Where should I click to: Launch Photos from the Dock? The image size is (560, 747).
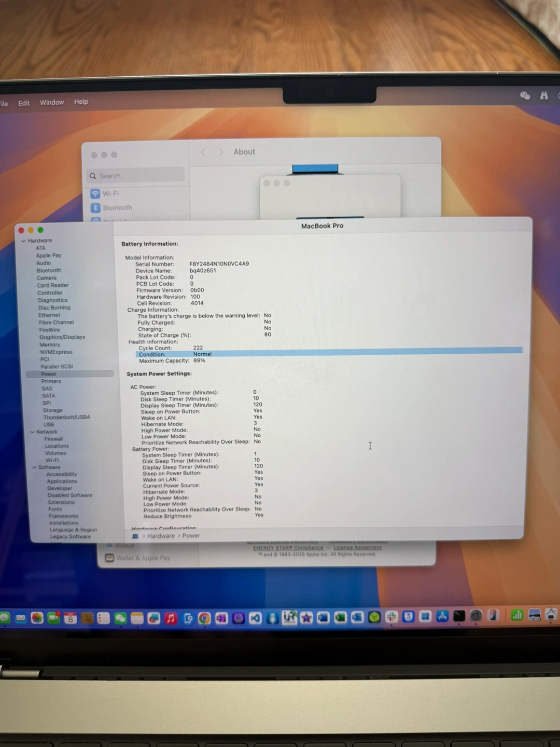click(37, 618)
